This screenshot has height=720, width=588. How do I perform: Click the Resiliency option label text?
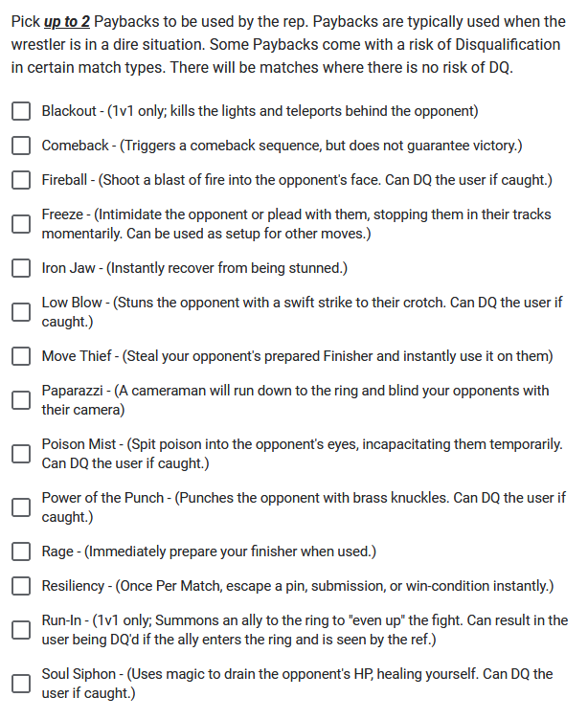pyautogui.click(x=298, y=586)
